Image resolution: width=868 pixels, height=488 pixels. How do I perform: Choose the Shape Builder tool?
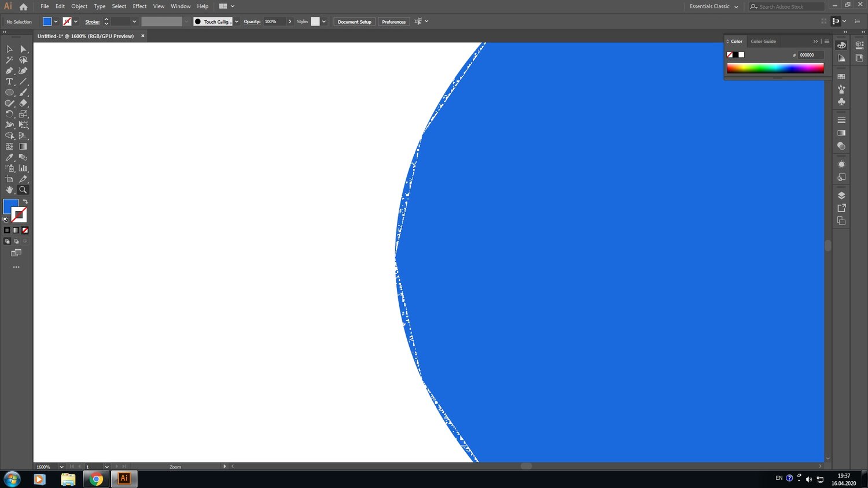tap(9, 136)
